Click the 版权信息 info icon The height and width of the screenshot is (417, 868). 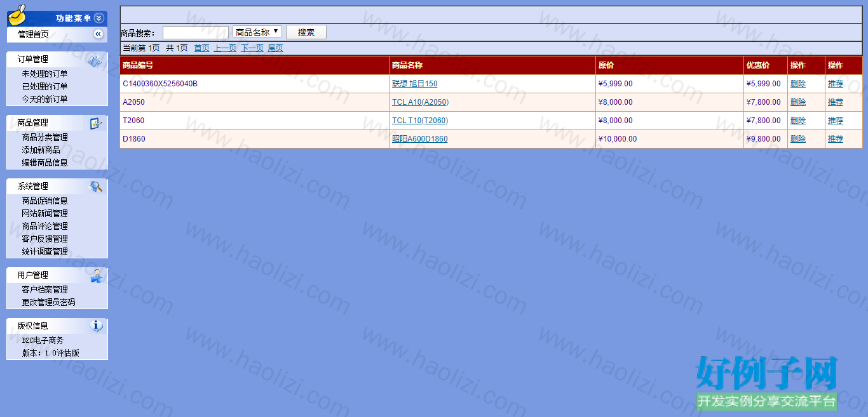pyautogui.click(x=97, y=326)
